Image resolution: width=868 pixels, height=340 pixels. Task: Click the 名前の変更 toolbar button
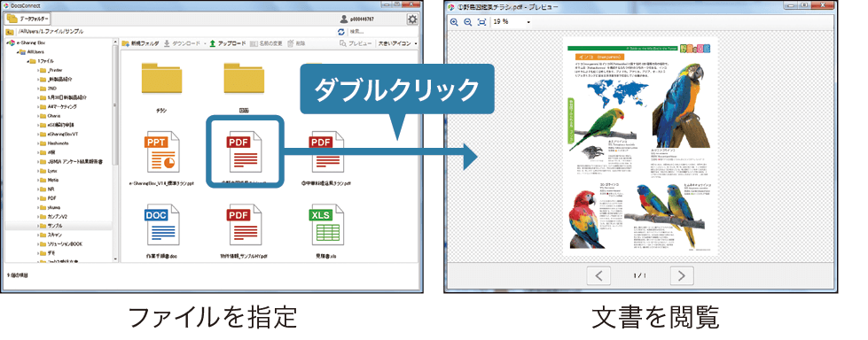(x=267, y=43)
